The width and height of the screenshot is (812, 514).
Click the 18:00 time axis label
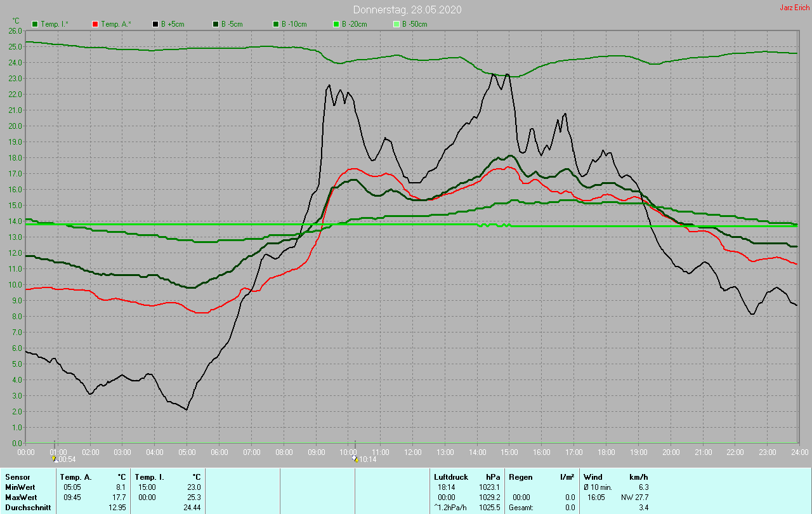point(606,452)
